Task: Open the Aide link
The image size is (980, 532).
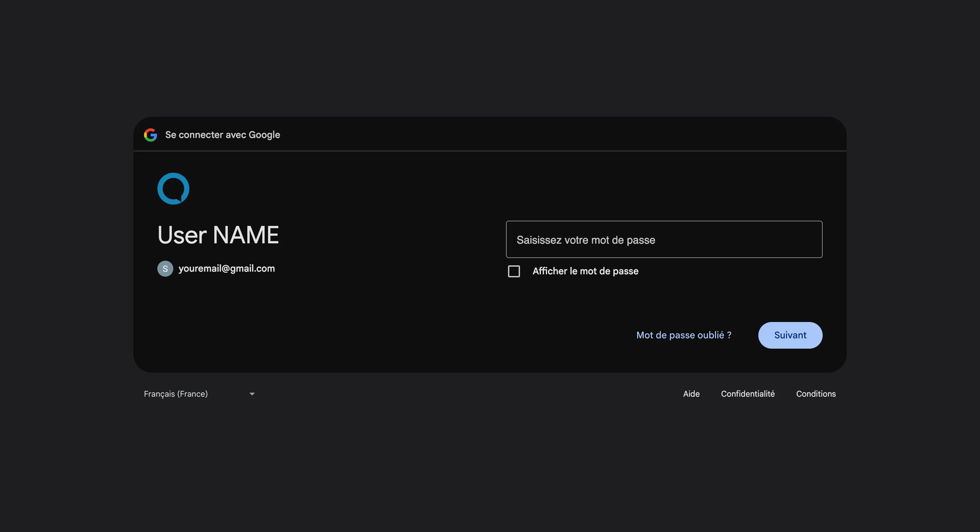Action: pyautogui.click(x=691, y=394)
